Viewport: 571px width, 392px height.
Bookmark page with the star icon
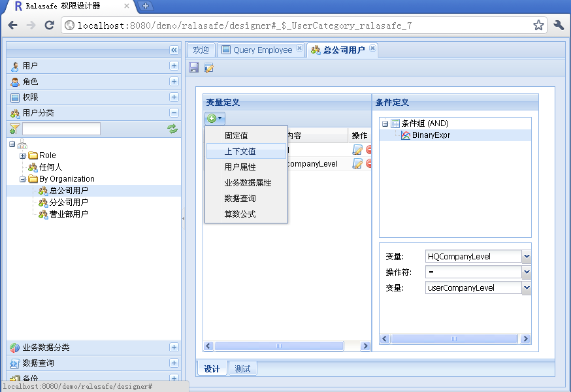click(x=538, y=25)
